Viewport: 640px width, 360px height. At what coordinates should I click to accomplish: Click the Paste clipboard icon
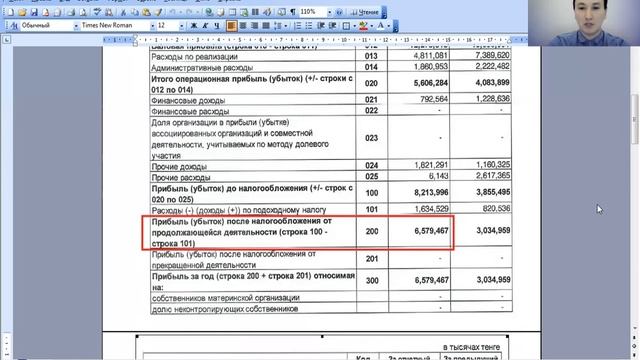click(146, 12)
